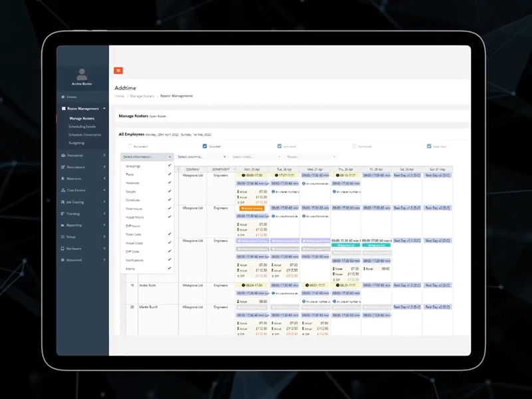The image size is (532, 399).
Task: Click the clock icon in the Tue 26 Apr first row
Action: (277, 176)
